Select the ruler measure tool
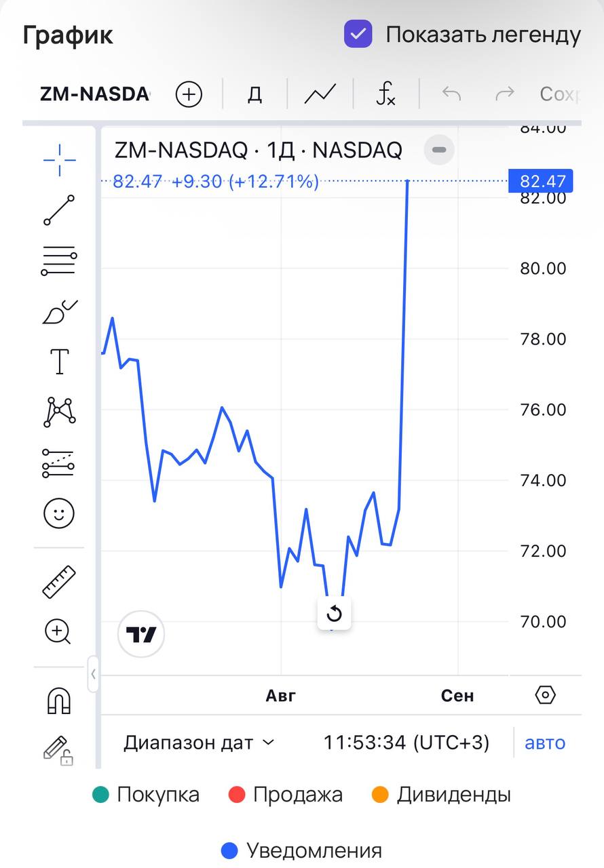 (x=59, y=582)
